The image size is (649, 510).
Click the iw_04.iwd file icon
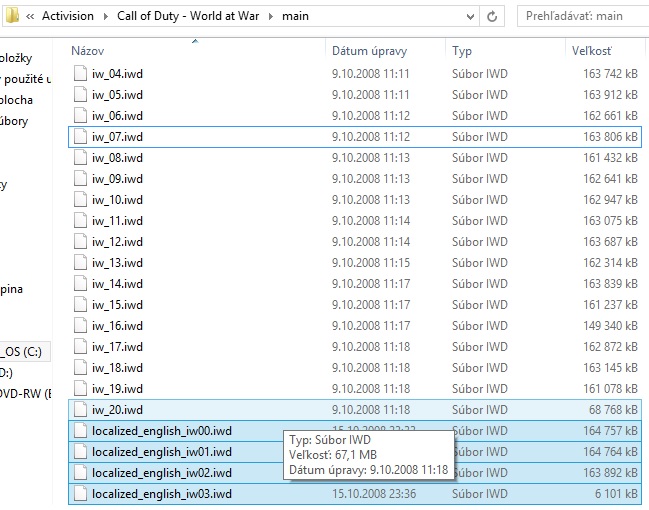point(81,74)
